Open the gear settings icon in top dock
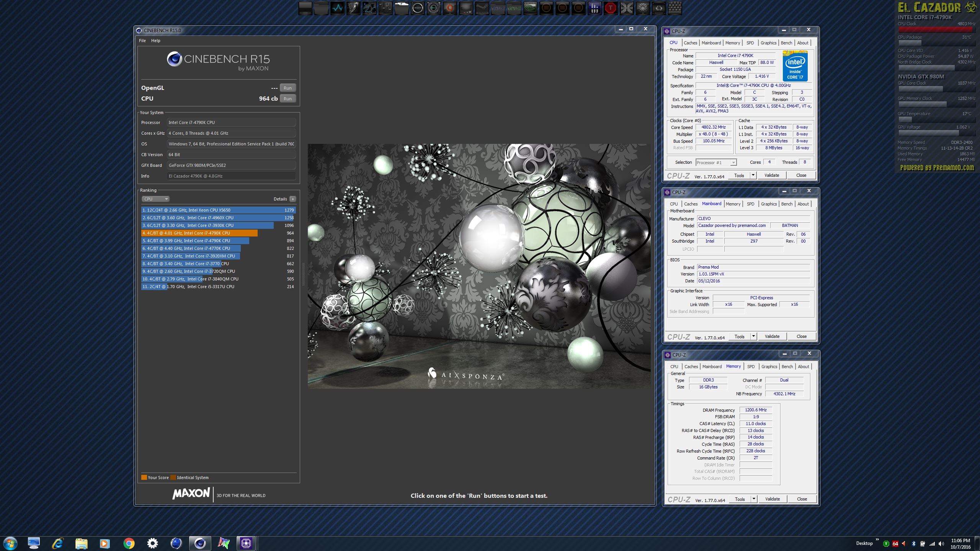The height and width of the screenshot is (551, 980). click(x=643, y=8)
